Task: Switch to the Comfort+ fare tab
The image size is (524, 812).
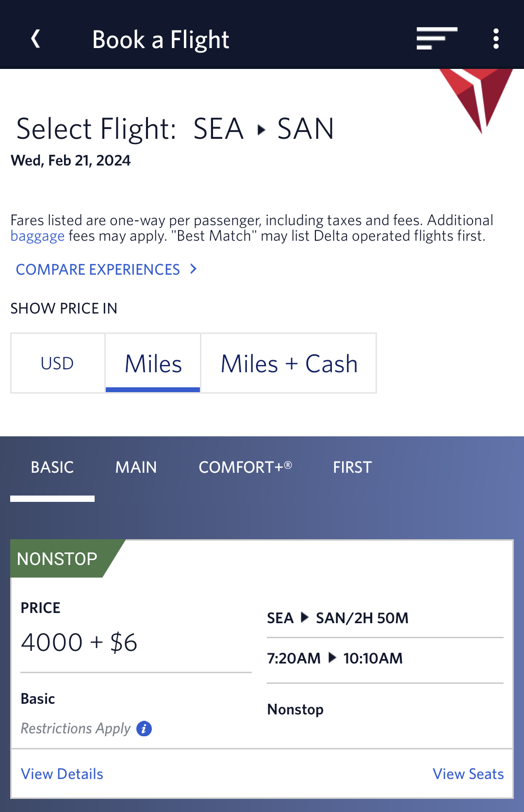Action: tap(245, 467)
